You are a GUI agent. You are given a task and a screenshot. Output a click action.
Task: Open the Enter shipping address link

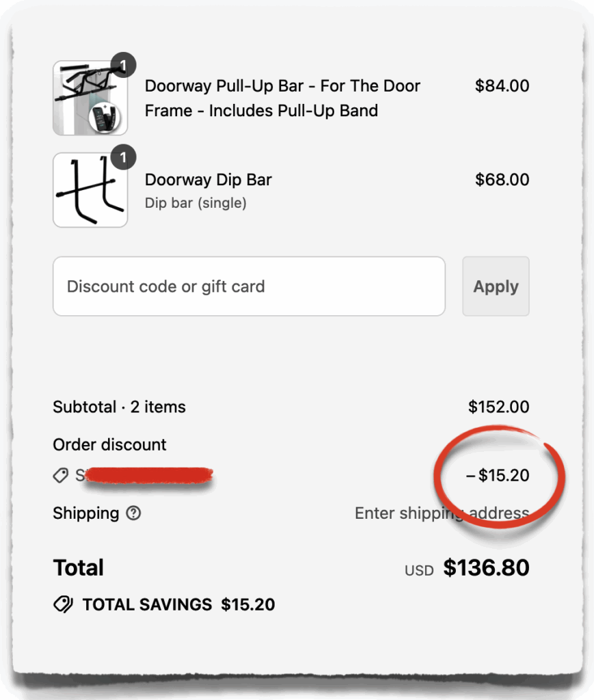pos(442,513)
